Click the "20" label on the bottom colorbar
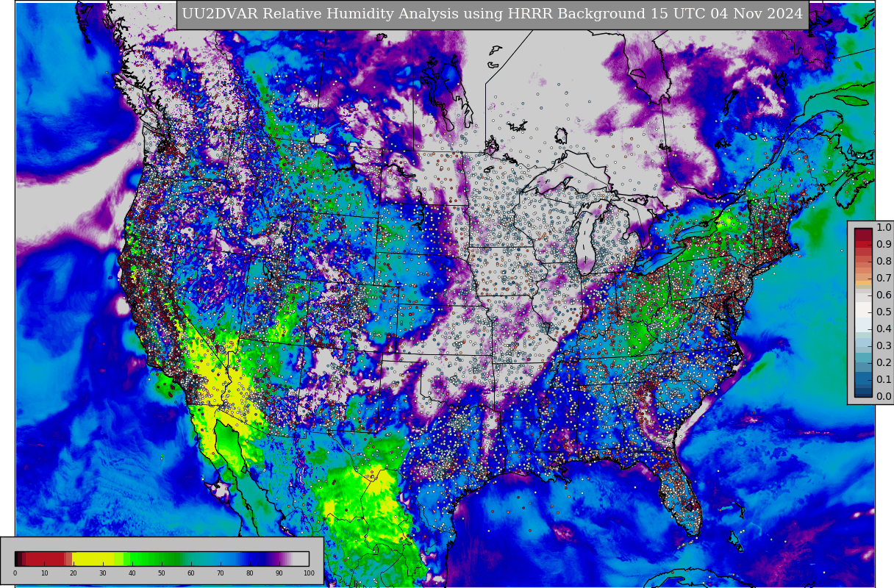The image size is (894, 588). 74,573
